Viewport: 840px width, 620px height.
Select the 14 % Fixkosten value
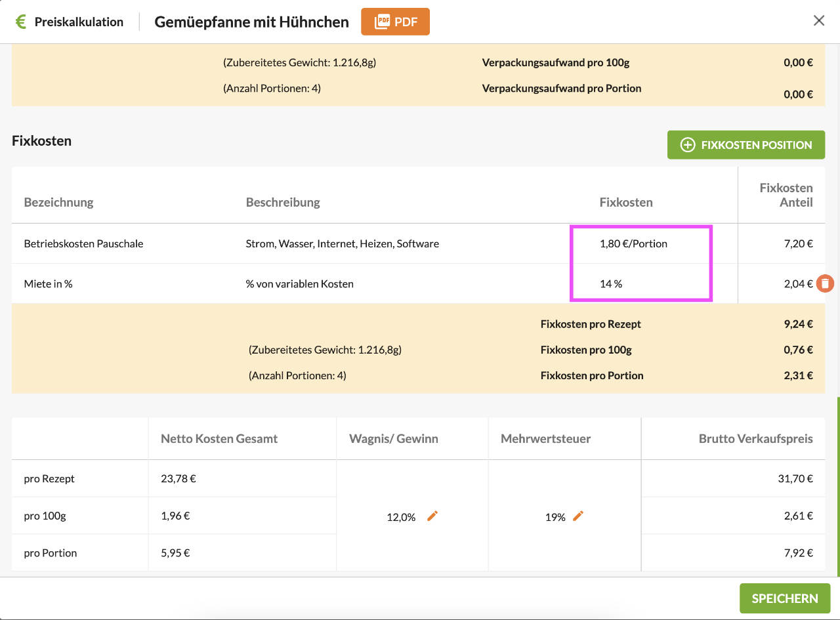610,283
